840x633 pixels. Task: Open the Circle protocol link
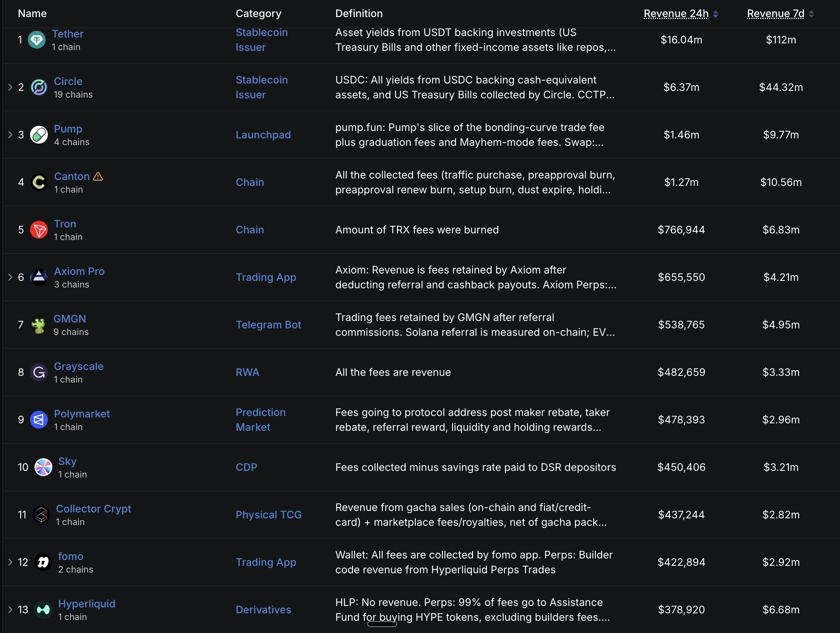(68, 81)
